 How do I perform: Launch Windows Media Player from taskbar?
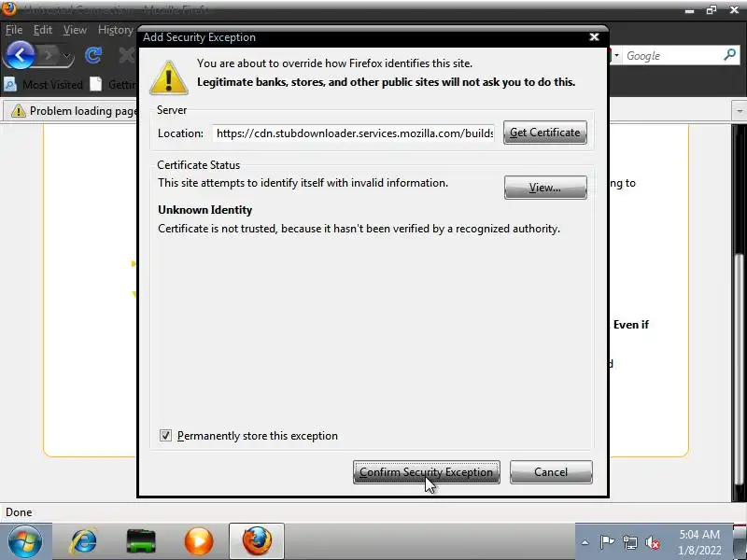click(199, 541)
